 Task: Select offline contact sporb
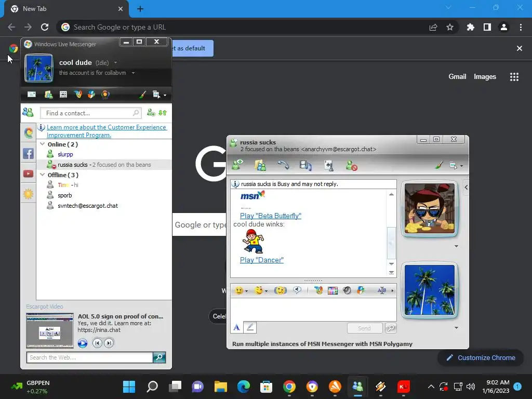pos(64,195)
